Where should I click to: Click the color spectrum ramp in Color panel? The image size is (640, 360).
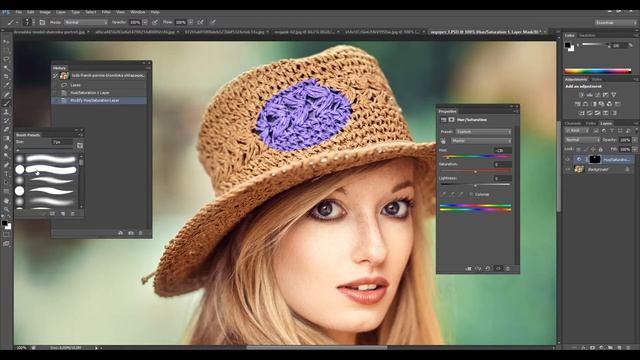click(x=597, y=71)
